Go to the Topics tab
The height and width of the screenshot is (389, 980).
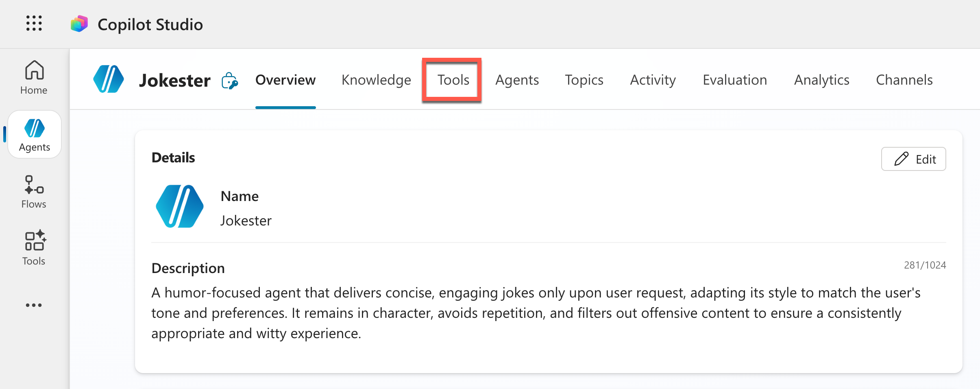pyautogui.click(x=584, y=80)
